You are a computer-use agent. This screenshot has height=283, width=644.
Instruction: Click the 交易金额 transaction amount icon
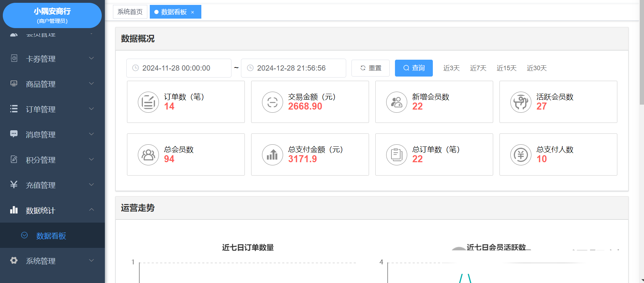click(272, 102)
